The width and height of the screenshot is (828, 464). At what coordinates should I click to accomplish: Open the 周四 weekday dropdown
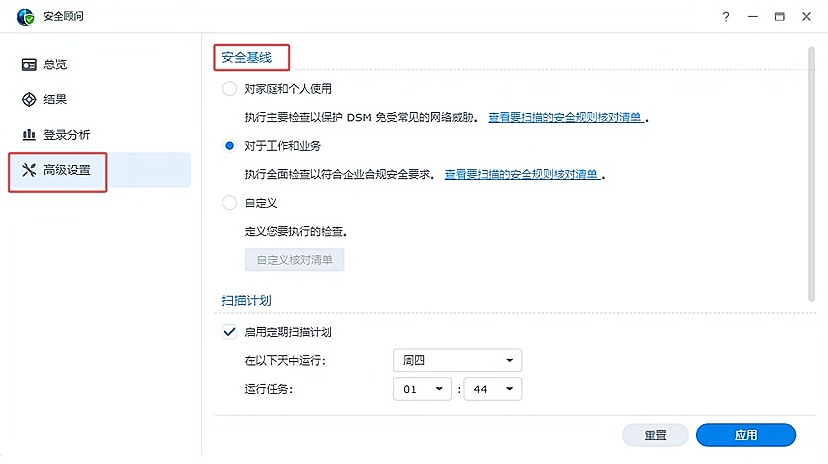point(457,360)
